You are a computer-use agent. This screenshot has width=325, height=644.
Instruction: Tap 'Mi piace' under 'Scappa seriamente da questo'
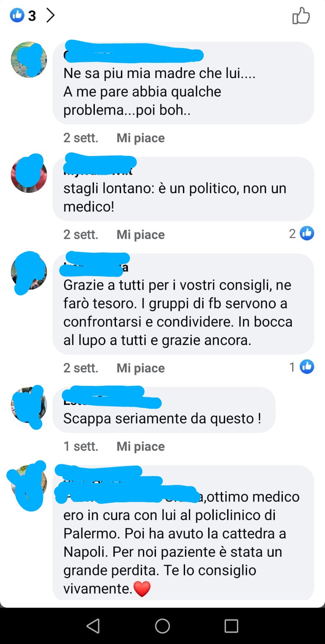click(140, 446)
